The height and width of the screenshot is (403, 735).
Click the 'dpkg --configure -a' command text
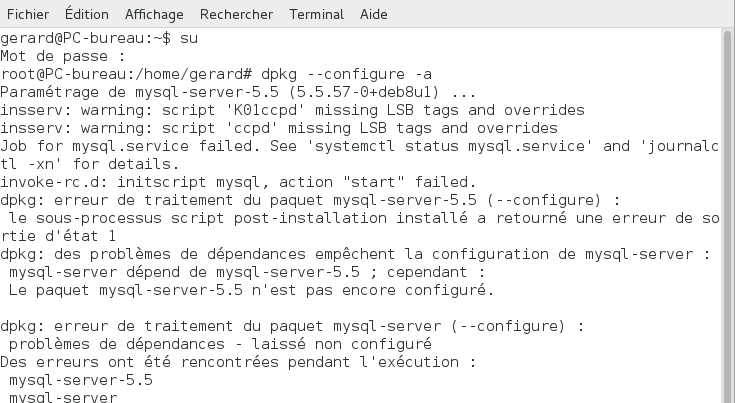[x=346, y=74]
